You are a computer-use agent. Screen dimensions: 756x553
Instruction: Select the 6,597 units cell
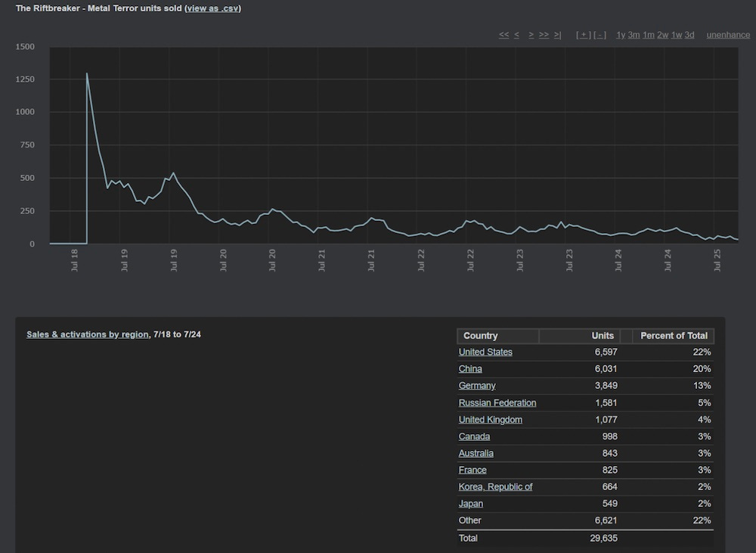[x=606, y=352]
